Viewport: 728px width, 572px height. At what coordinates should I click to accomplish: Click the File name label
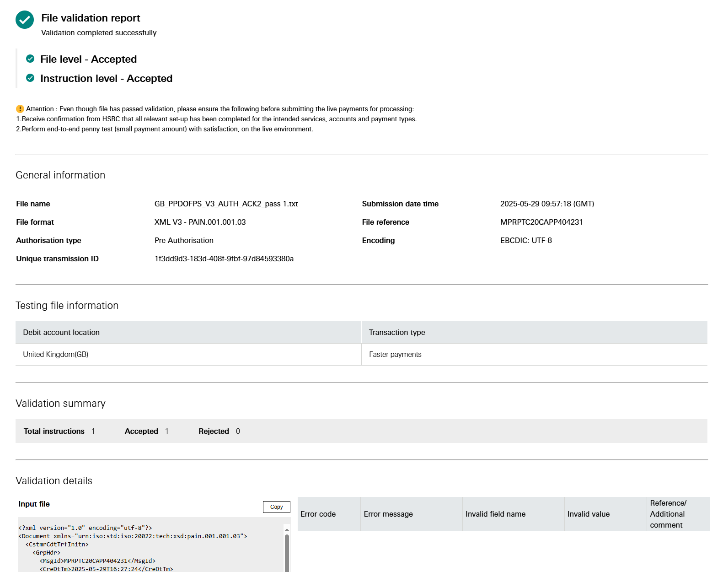(33, 204)
